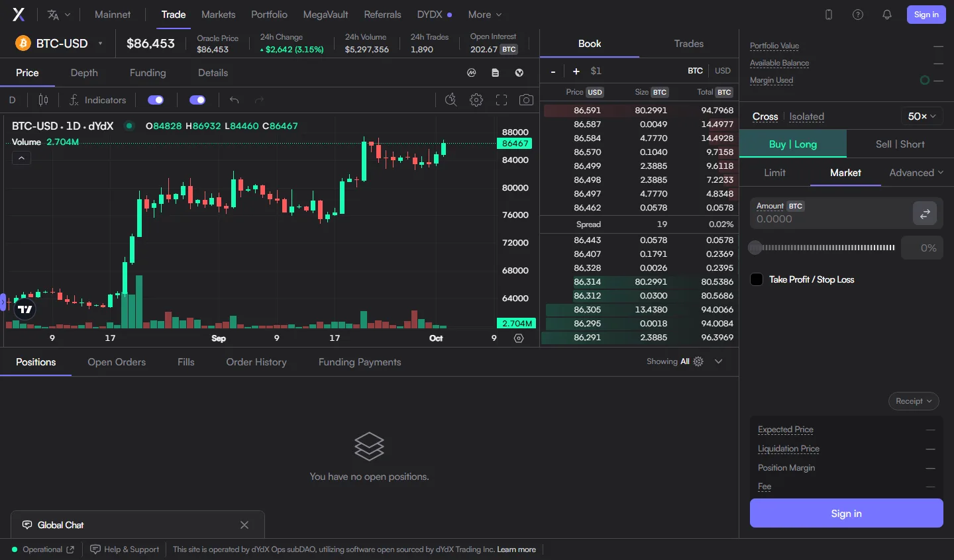Viewport: 954px width, 560px height.
Task: Switch order book display to BTC
Action: click(695, 71)
